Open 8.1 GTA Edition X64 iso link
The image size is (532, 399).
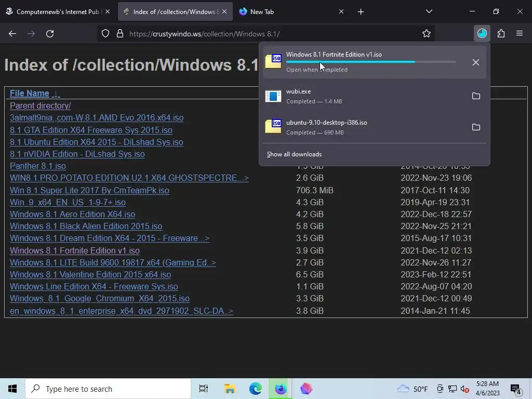pyautogui.click(x=91, y=130)
